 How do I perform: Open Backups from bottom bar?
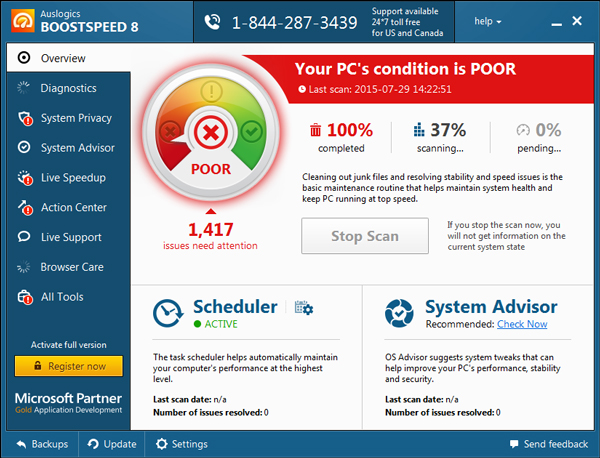[42, 444]
